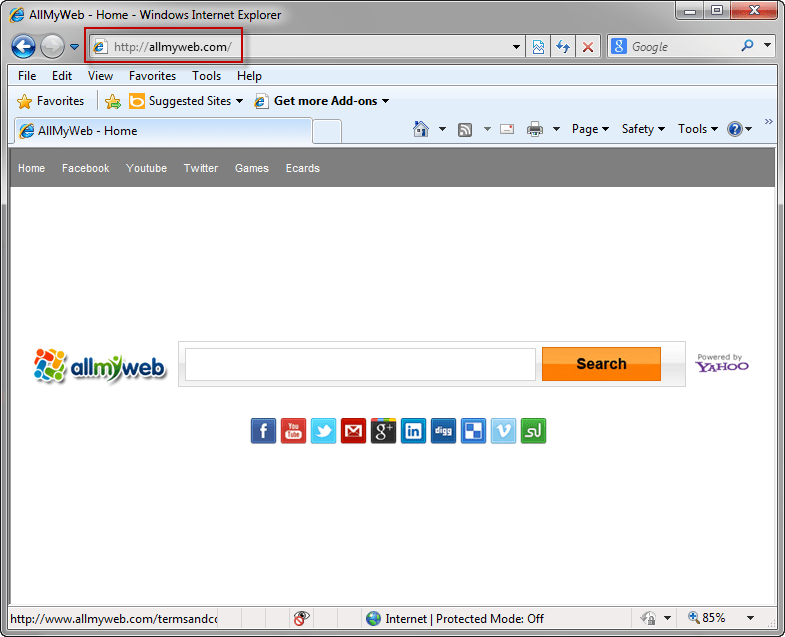Open the search provider dropdown arrow
The image size is (785, 637).
(767, 45)
